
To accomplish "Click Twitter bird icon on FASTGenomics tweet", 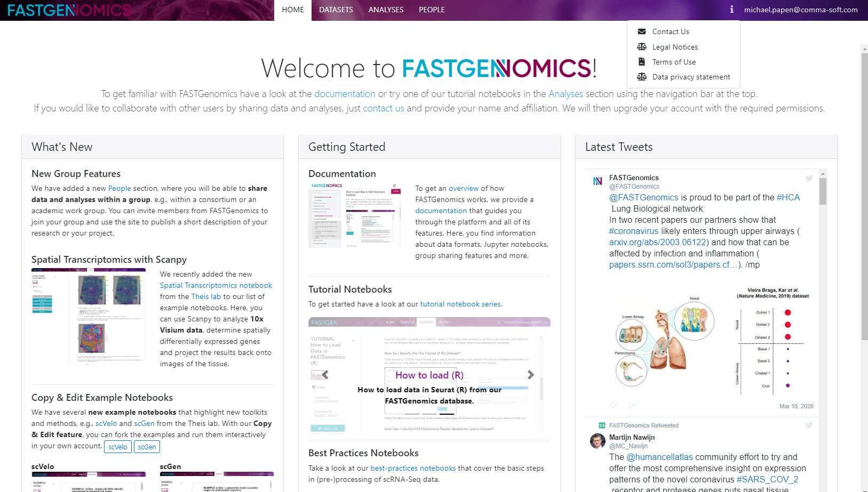I will [809, 178].
